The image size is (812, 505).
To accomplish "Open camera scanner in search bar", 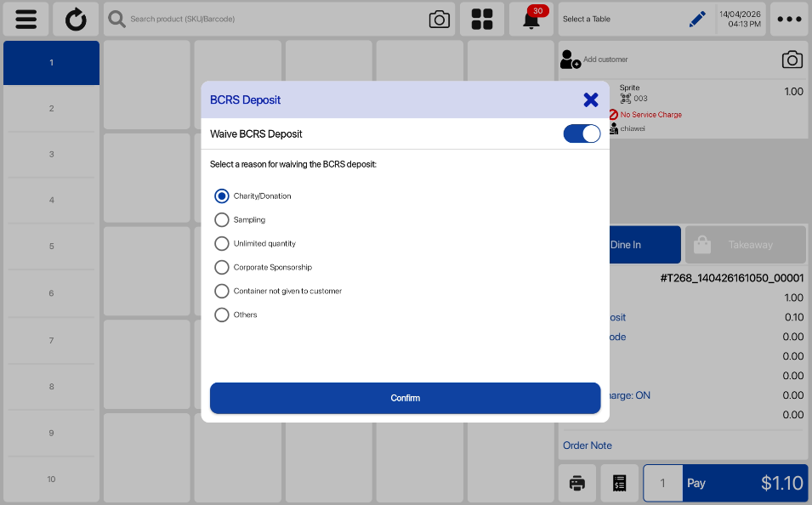I will tap(439, 20).
